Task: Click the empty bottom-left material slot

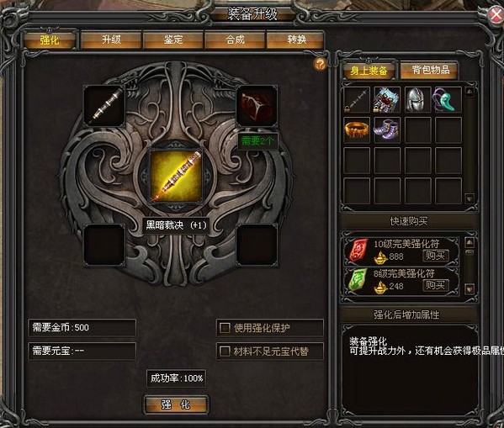Action: [x=104, y=245]
